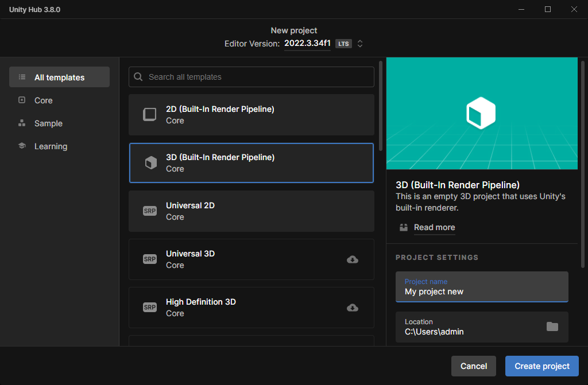Click the Read more package icon

click(404, 227)
